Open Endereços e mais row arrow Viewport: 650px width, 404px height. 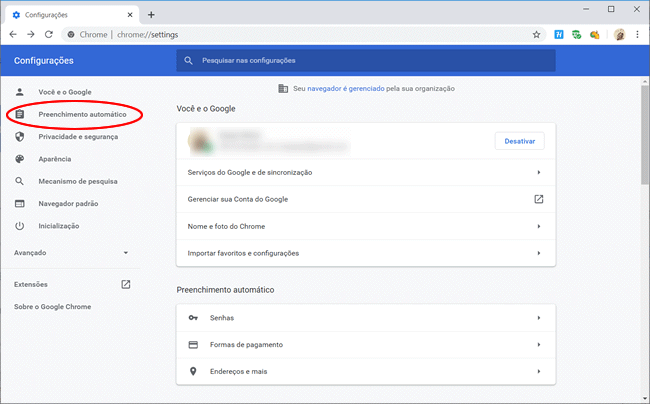coord(538,371)
